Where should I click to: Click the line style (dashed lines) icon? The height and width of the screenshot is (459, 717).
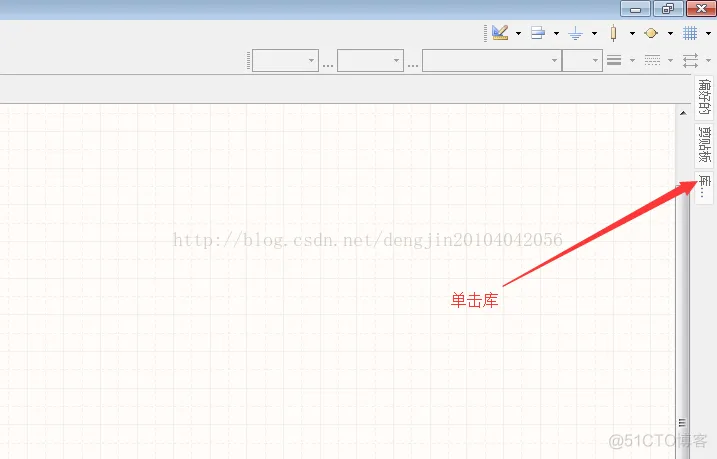[652, 60]
